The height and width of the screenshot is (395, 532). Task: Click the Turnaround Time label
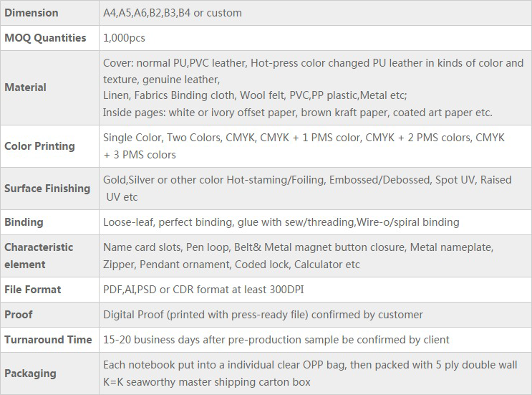(x=48, y=340)
